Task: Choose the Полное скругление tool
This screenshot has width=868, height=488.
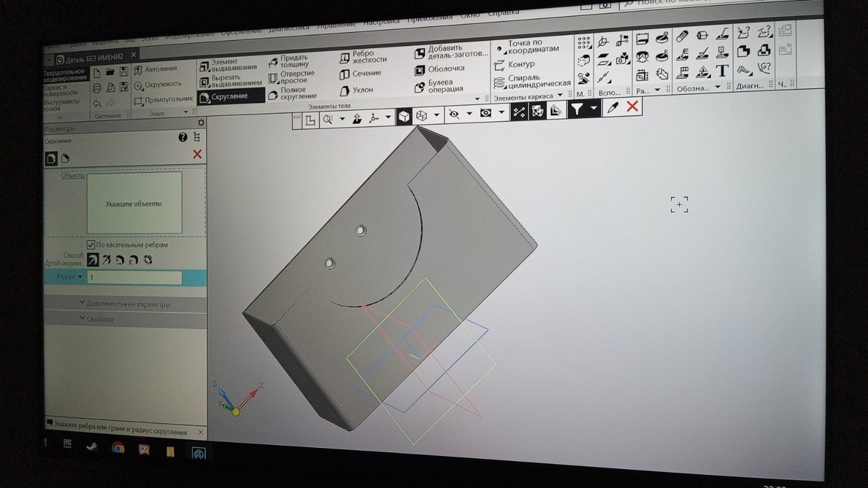Action: click(x=293, y=93)
